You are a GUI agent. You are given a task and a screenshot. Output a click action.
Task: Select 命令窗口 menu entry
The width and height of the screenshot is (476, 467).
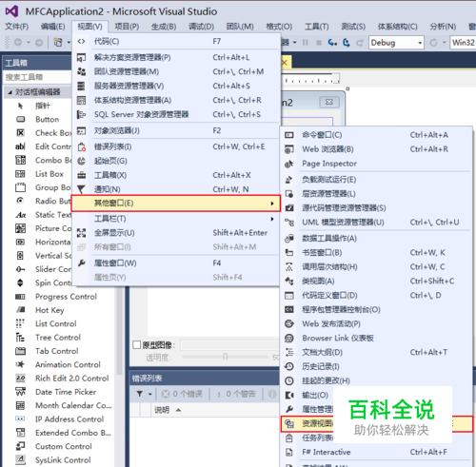(x=377, y=135)
